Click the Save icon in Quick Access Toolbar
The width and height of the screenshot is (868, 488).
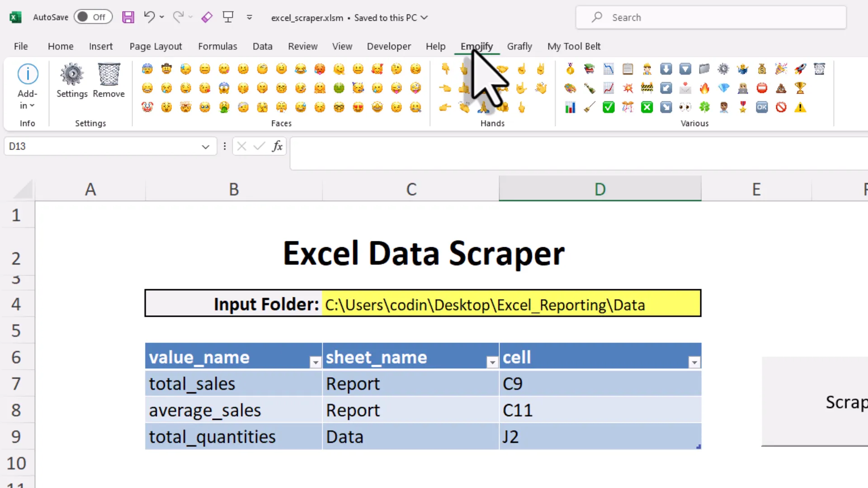[128, 17]
